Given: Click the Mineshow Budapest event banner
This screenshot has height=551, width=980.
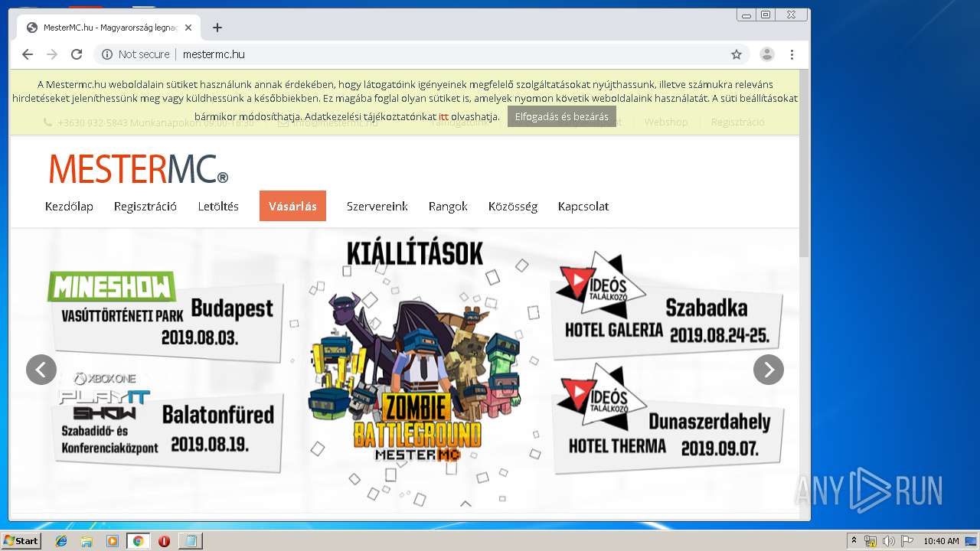Looking at the screenshot, I should (165, 315).
